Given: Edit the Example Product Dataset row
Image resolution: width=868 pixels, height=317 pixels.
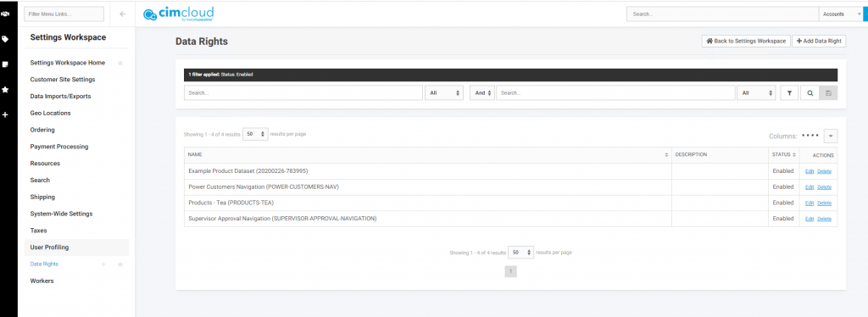Looking at the screenshot, I should [x=810, y=171].
